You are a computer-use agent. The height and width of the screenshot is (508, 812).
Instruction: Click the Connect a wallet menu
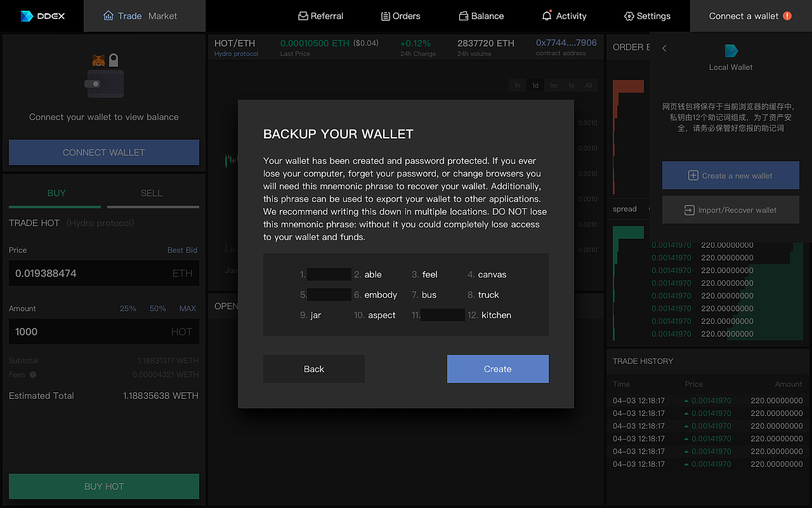pos(750,16)
